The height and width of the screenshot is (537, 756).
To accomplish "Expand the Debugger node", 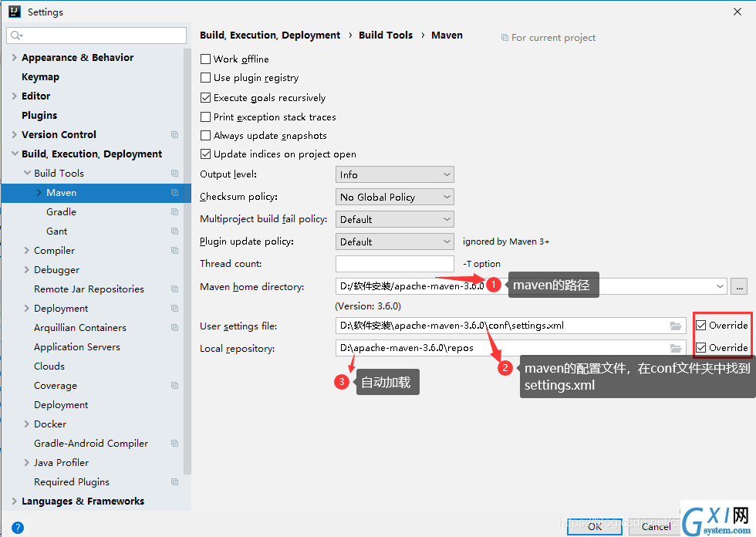I will click(27, 269).
